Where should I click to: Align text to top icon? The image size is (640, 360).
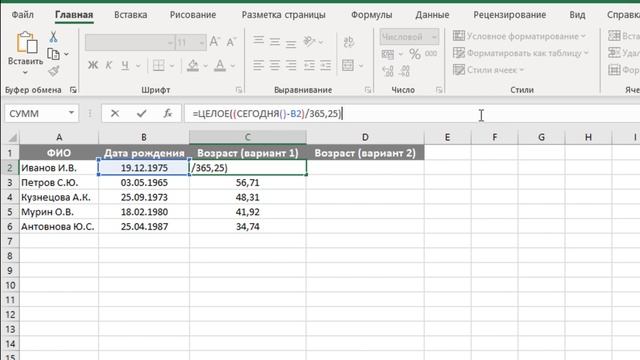(x=258, y=40)
